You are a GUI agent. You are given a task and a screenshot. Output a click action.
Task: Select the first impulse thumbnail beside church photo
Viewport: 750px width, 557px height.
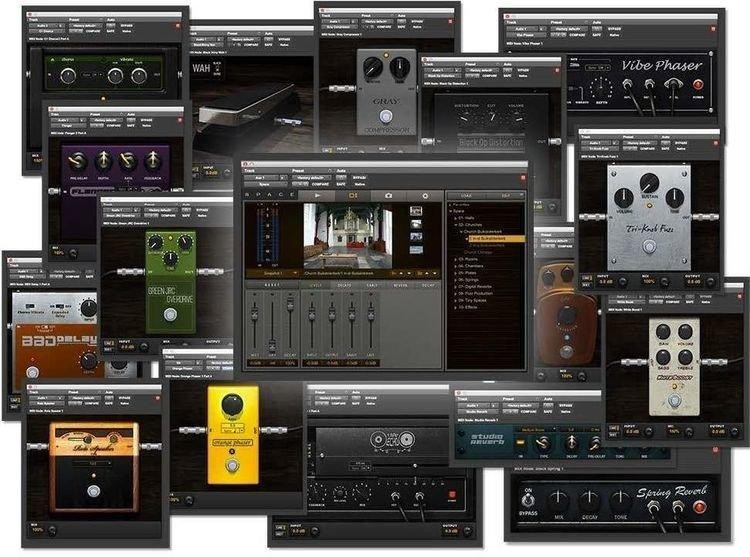click(x=416, y=211)
